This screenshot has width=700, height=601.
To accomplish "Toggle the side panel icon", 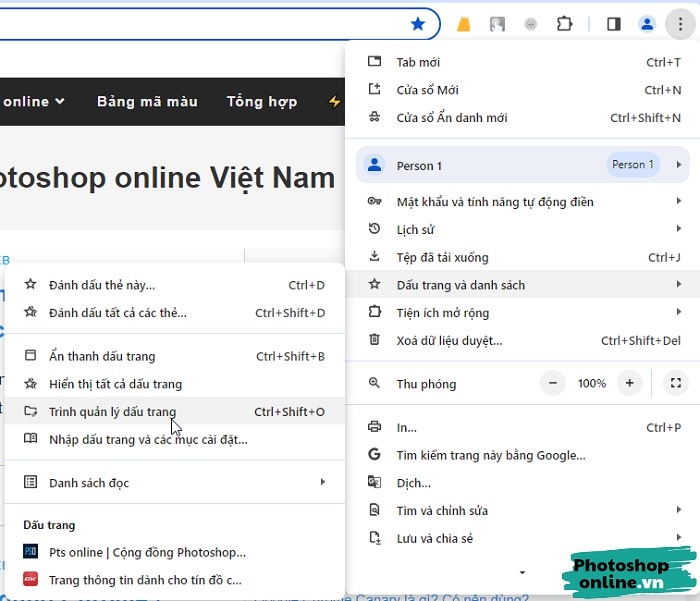I will coord(614,24).
